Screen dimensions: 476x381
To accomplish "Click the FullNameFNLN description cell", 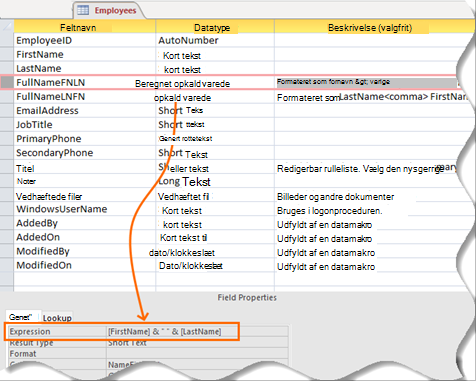I will (x=366, y=83).
